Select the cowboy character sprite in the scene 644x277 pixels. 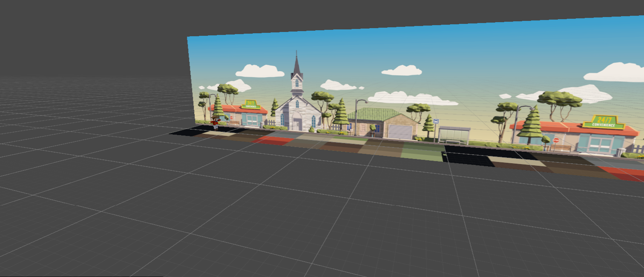tap(215, 123)
